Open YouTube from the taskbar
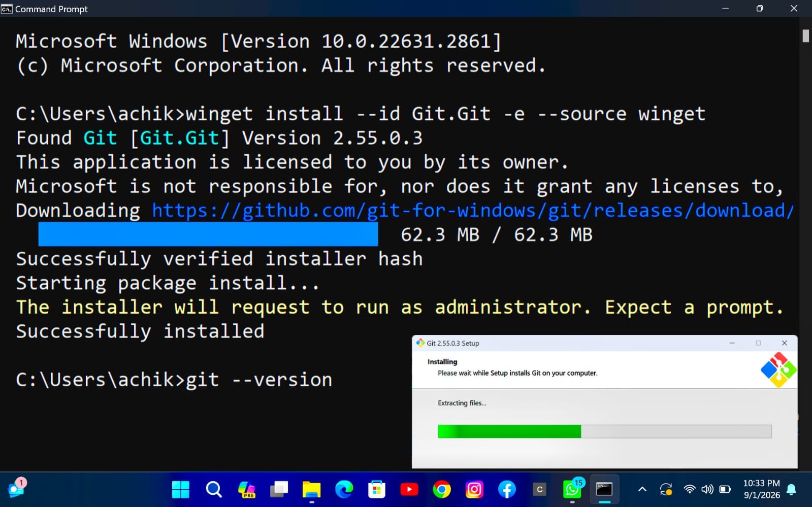 (x=409, y=490)
